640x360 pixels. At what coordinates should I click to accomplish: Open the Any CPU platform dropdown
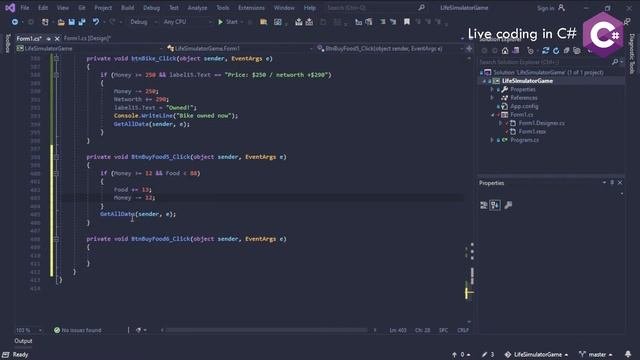pyautogui.click(x=187, y=22)
